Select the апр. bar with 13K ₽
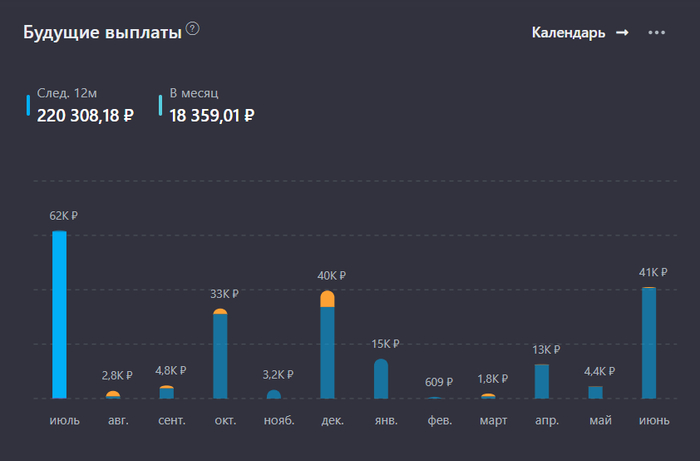The height and width of the screenshot is (461, 700). [542, 381]
